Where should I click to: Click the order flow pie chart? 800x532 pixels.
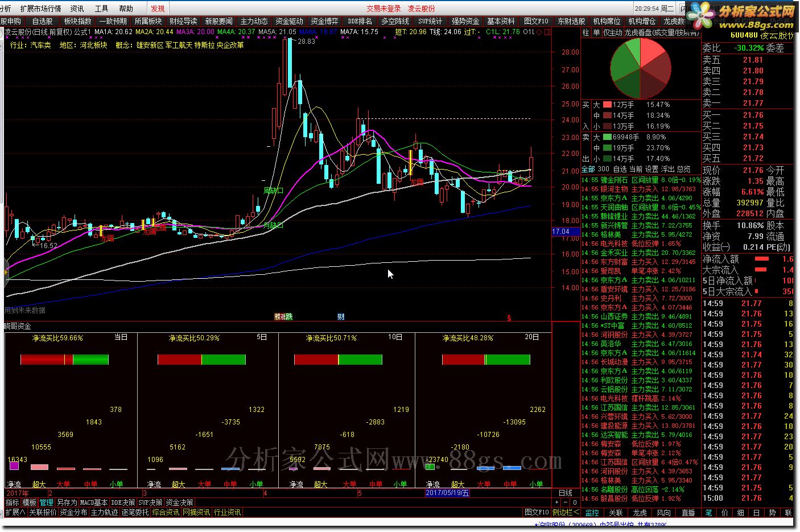tap(641, 69)
